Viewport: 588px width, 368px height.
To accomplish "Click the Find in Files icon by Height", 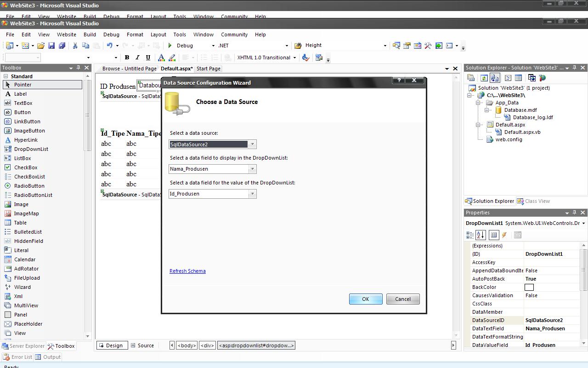I will tap(298, 46).
